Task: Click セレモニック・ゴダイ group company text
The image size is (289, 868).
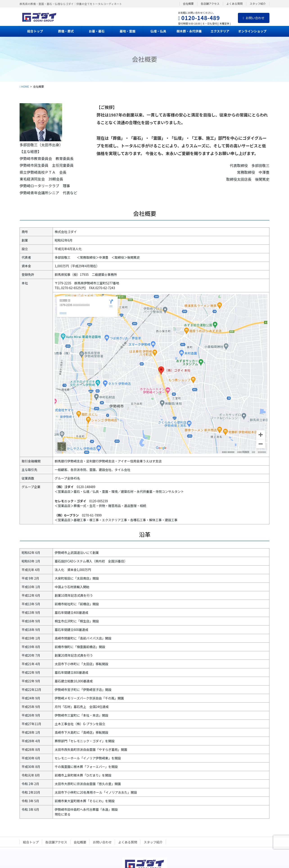Action: (71, 501)
